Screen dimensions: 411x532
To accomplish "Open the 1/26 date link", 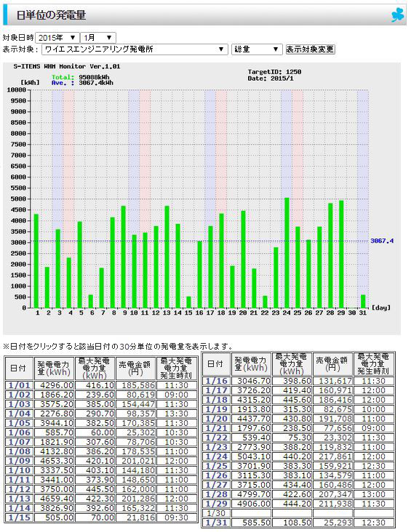I will point(216,475).
